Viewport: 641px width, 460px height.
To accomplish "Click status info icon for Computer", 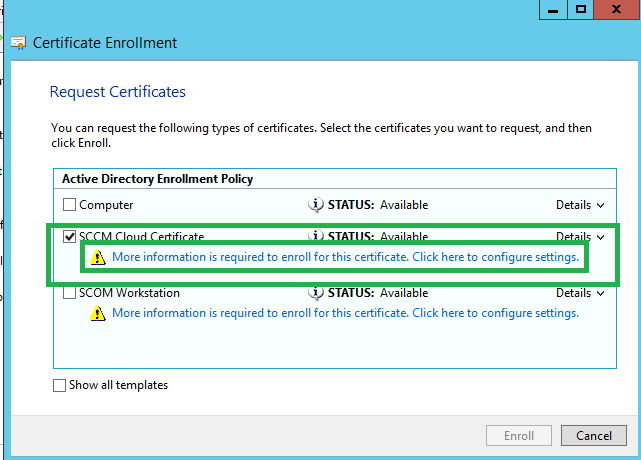I will pyautogui.click(x=316, y=204).
